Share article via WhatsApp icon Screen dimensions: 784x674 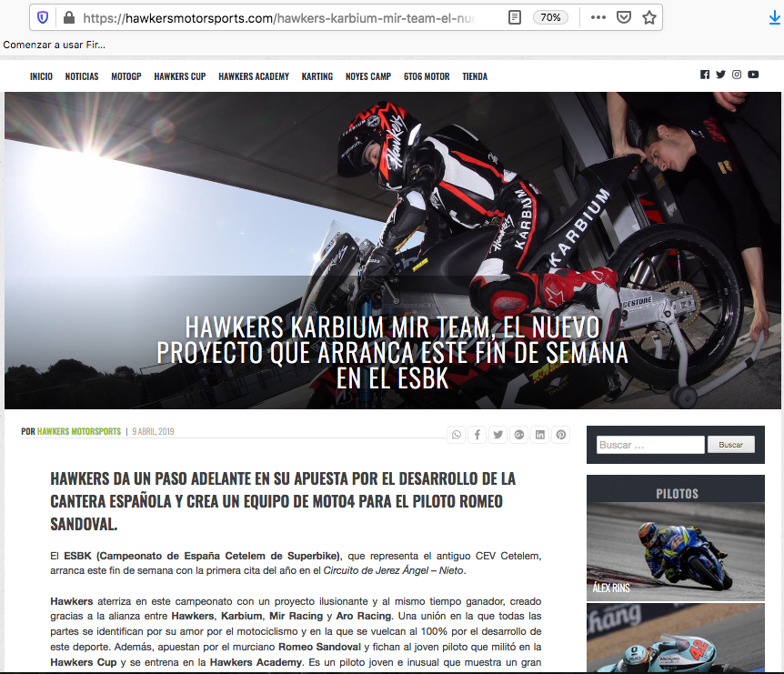coord(456,435)
